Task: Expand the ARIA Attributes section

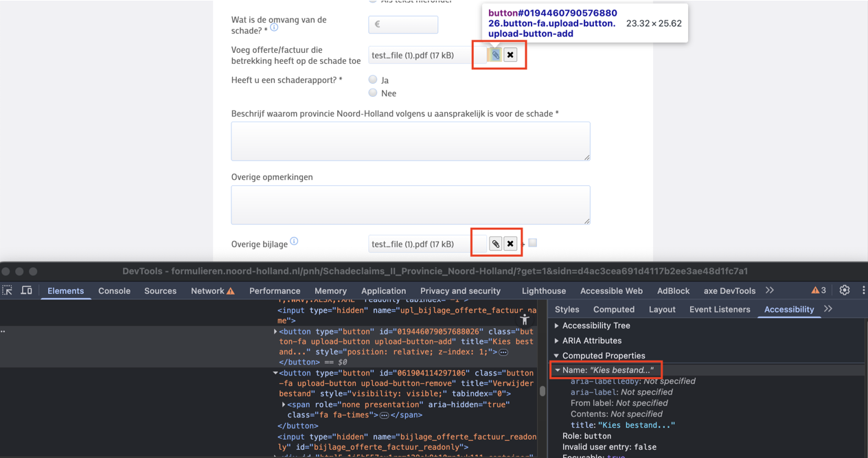Action: pyautogui.click(x=557, y=341)
